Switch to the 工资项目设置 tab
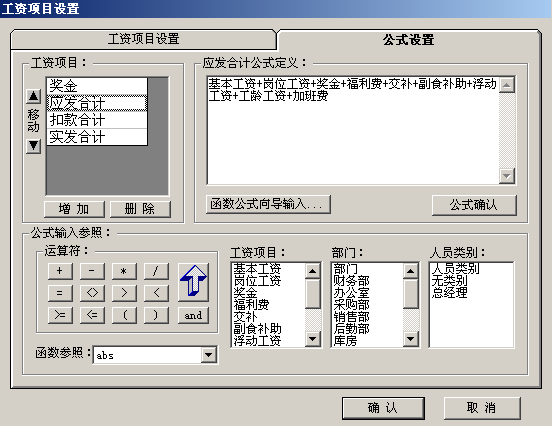552x426 pixels. pyautogui.click(x=143, y=39)
